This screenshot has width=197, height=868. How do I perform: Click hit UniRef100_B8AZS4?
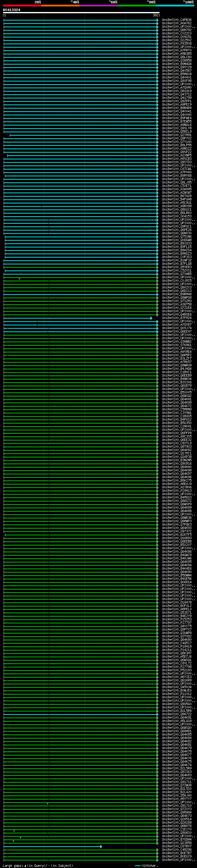coord(176,250)
